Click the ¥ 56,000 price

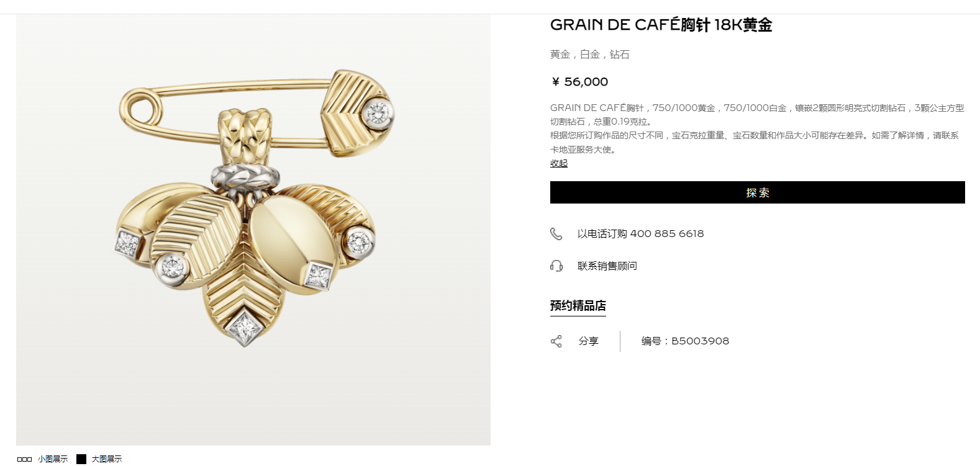click(x=580, y=82)
